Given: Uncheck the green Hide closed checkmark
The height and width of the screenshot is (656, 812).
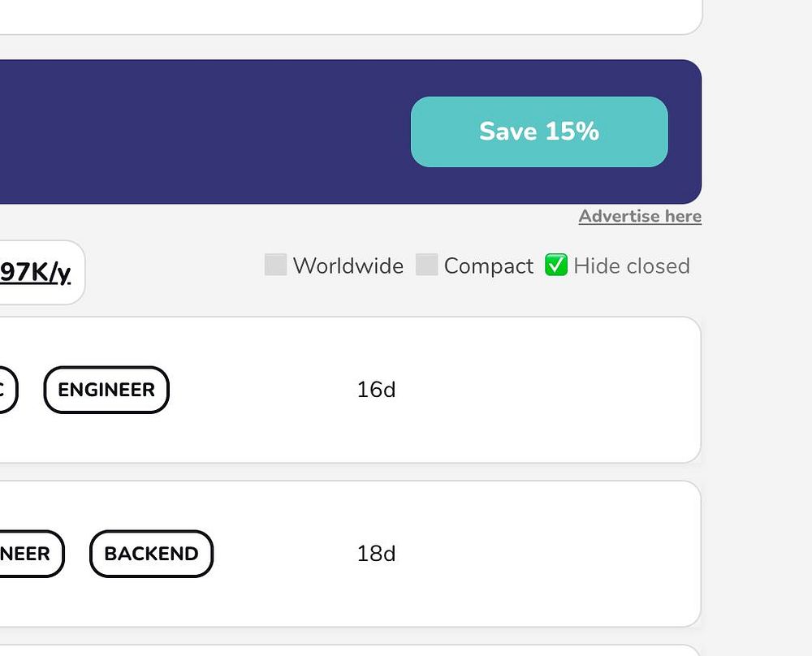Looking at the screenshot, I should (x=555, y=265).
